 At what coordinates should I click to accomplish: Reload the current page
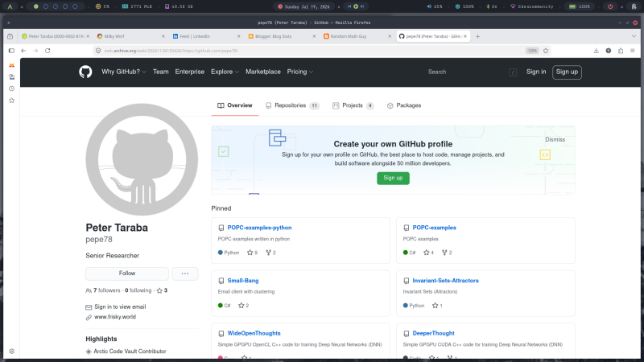pos(47,51)
